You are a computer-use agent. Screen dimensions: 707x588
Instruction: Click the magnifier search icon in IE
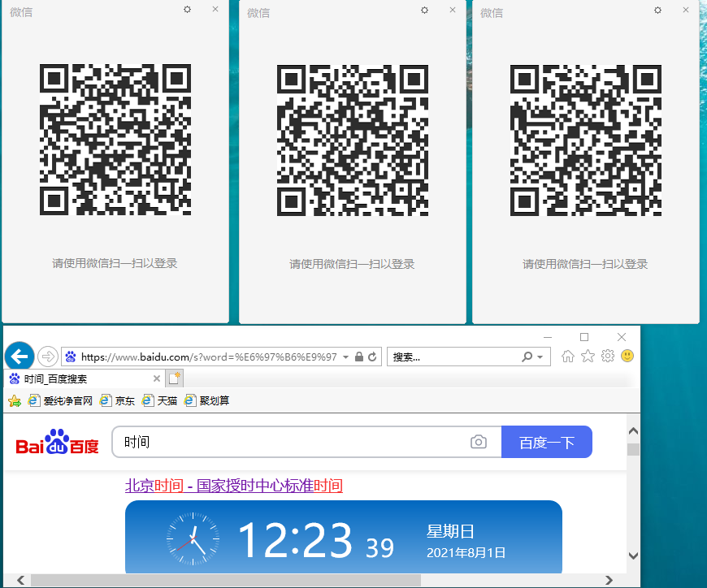tap(527, 357)
